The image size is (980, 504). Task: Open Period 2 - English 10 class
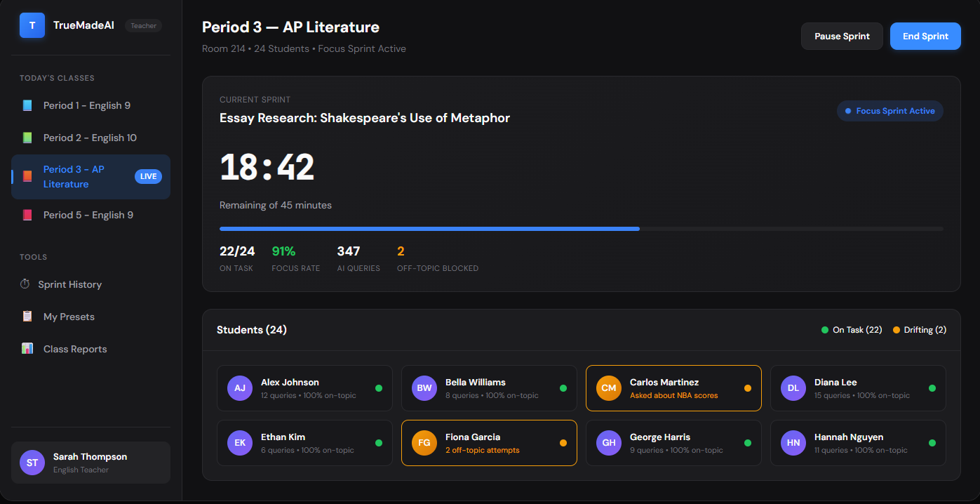(90, 138)
